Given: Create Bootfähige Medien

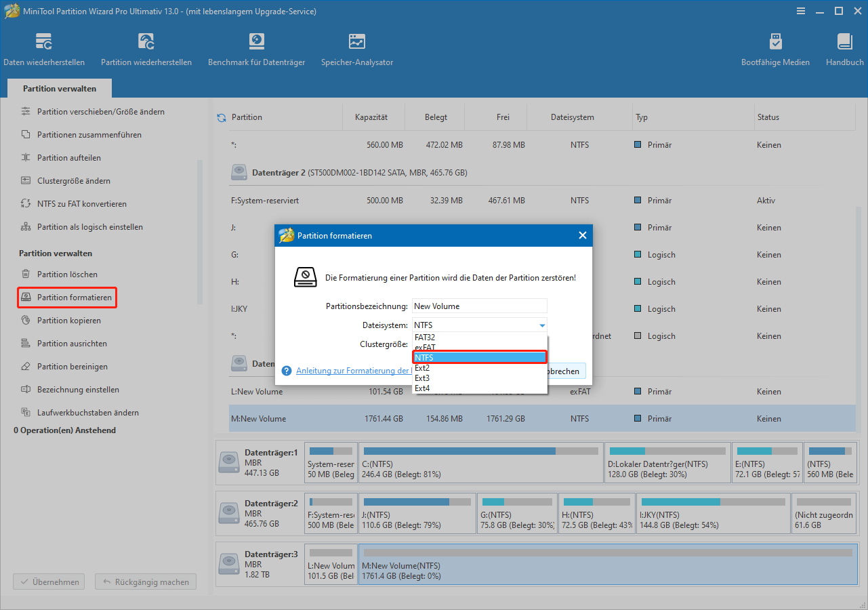Looking at the screenshot, I should click(x=775, y=49).
